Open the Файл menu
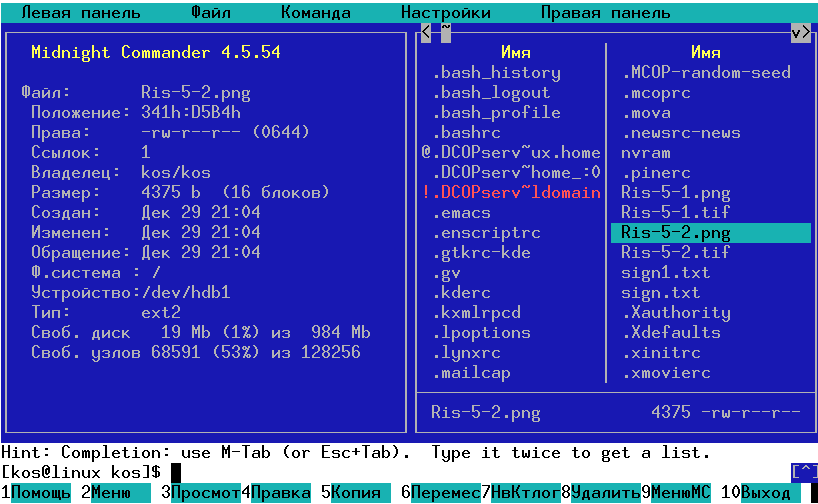 tap(210, 13)
